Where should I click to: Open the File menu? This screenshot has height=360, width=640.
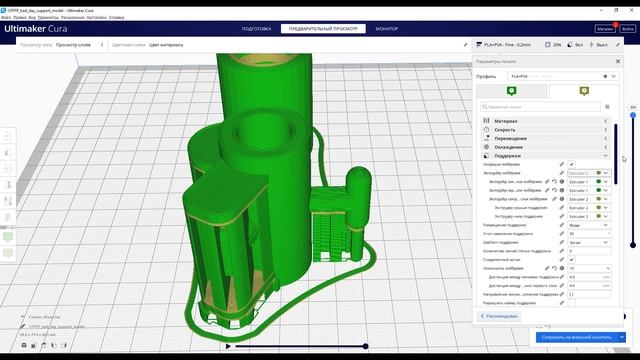[6, 18]
